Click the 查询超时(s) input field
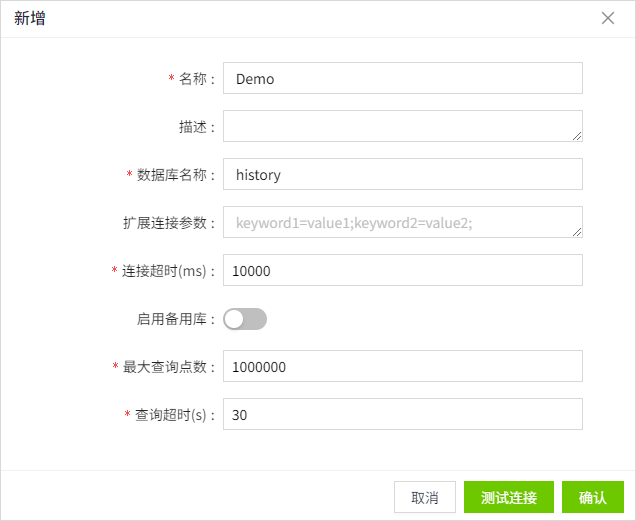This screenshot has height=521, width=636. point(402,414)
